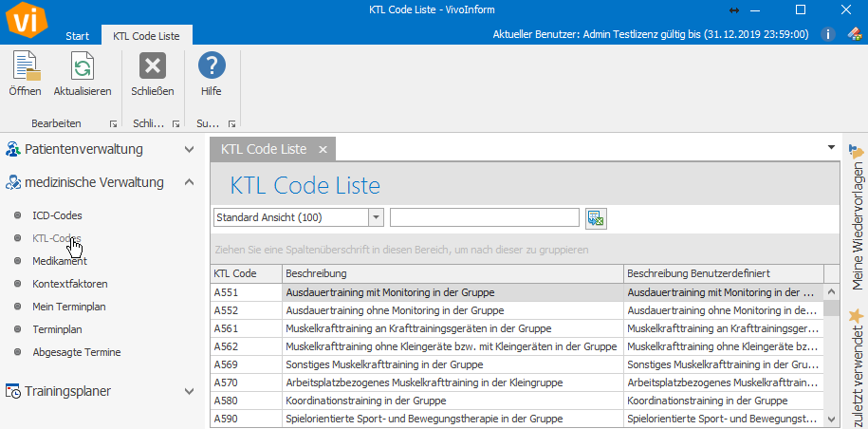
Task: Click the Aktualisieren refresh icon
Action: [83, 66]
